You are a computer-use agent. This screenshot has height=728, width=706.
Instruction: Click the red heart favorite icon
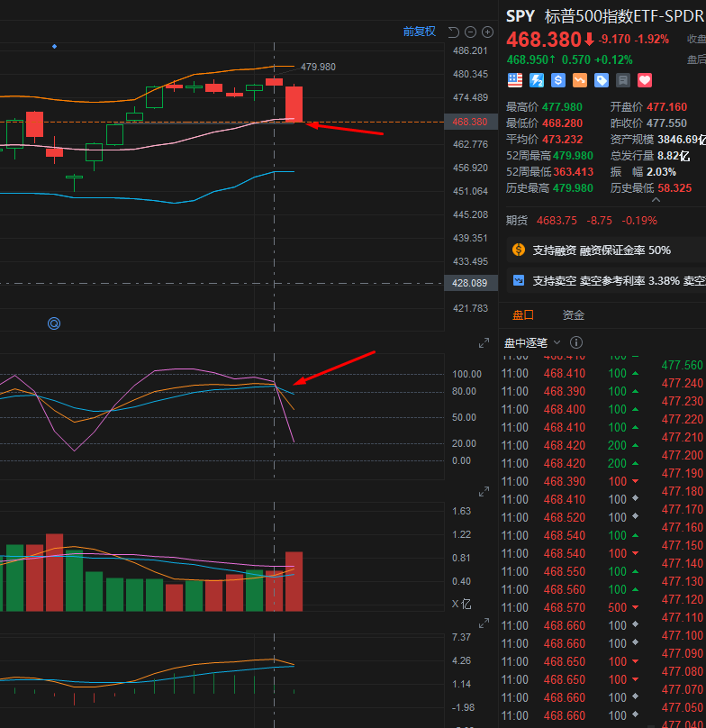[x=645, y=80]
